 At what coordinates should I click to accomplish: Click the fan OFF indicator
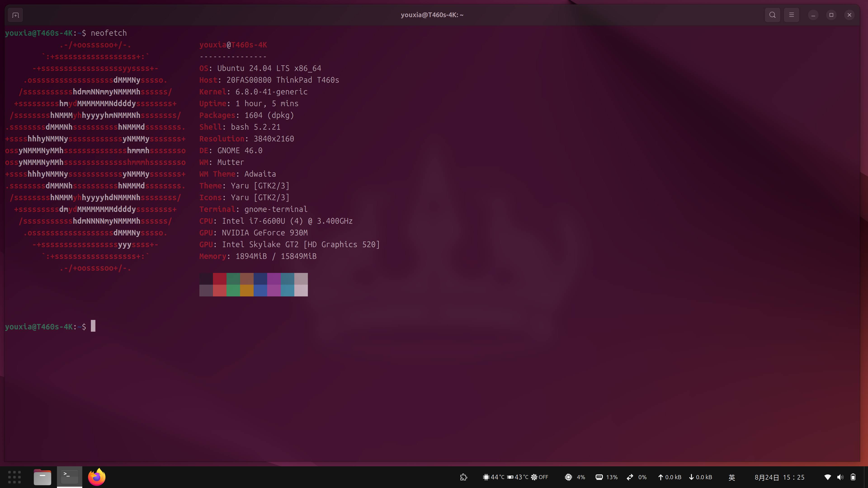[x=540, y=477]
